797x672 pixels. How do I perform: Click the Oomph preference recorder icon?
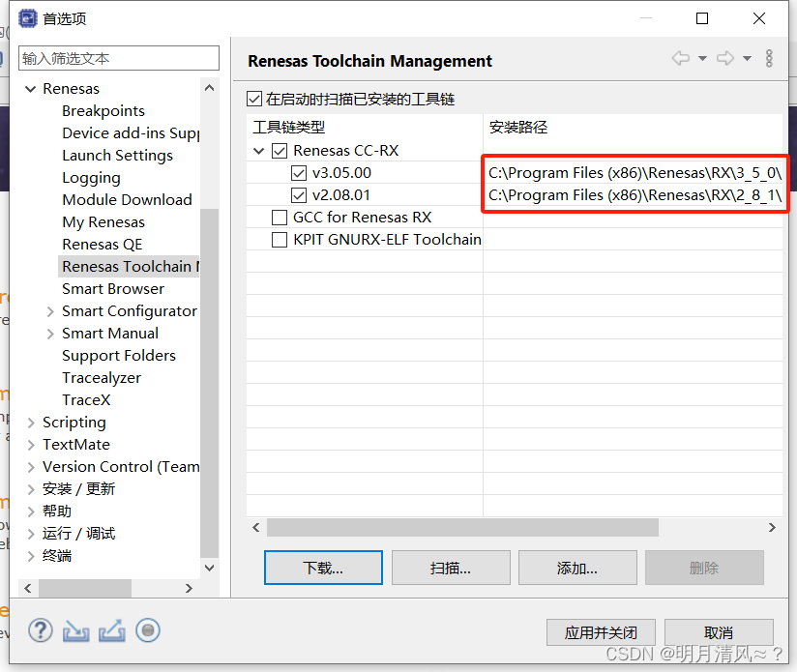pyautogui.click(x=148, y=630)
